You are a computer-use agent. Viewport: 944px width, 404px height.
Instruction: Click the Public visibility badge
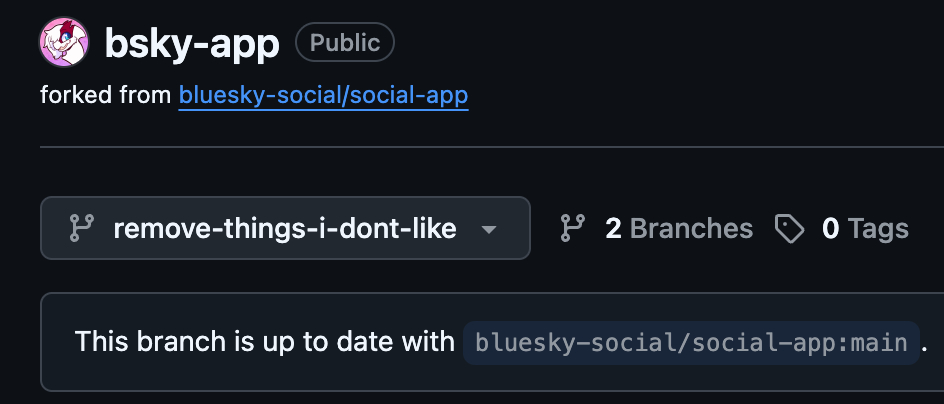[345, 43]
